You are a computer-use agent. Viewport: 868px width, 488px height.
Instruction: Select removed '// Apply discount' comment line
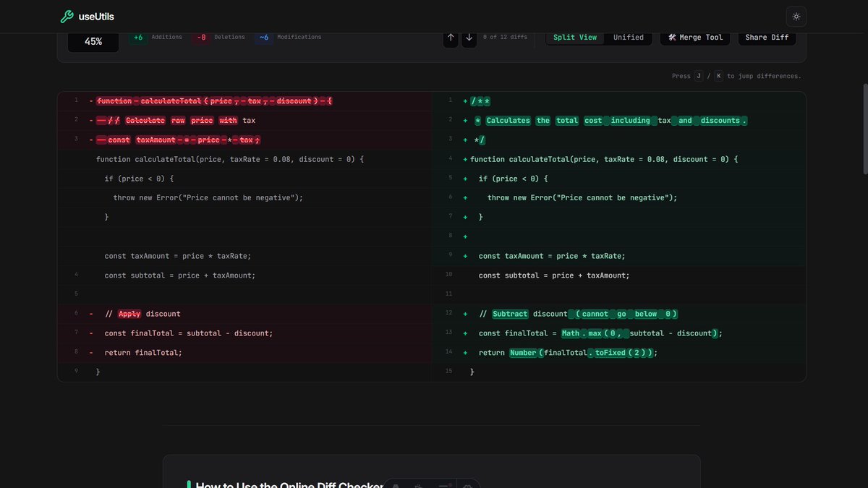coord(244,314)
